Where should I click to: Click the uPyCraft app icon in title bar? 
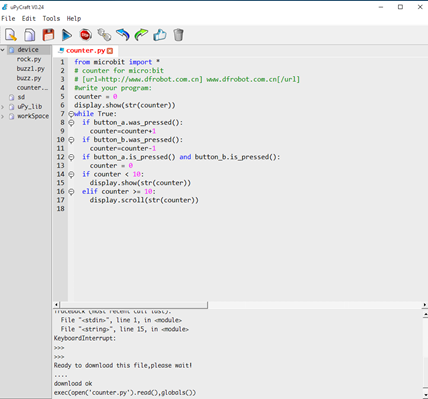[x=5, y=7]
